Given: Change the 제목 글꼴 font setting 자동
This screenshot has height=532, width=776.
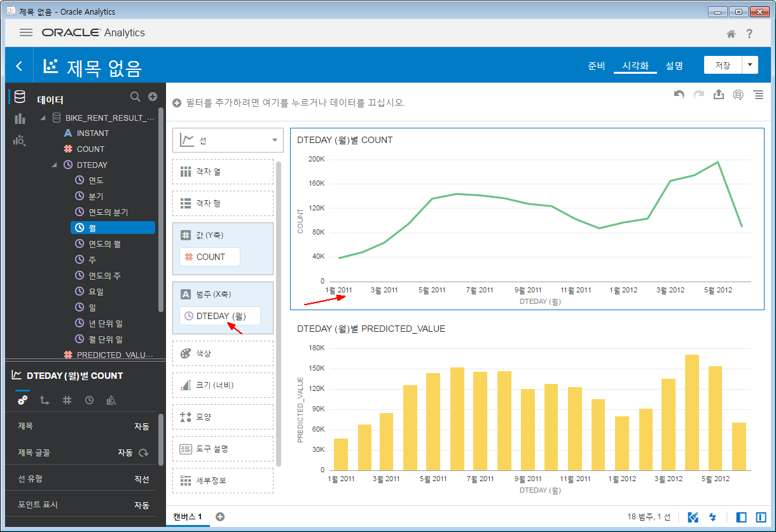Looking at the screenshot, I should [x=125, y=453].
